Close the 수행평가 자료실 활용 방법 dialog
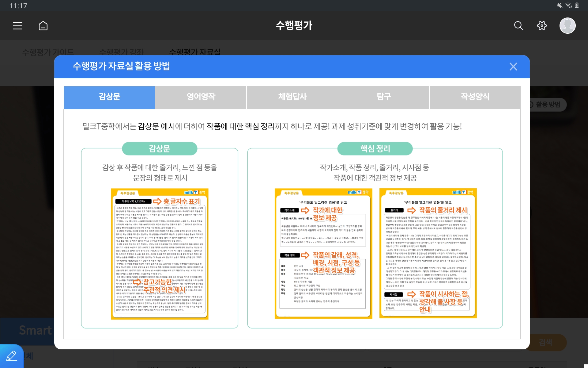 click(513, 67)
